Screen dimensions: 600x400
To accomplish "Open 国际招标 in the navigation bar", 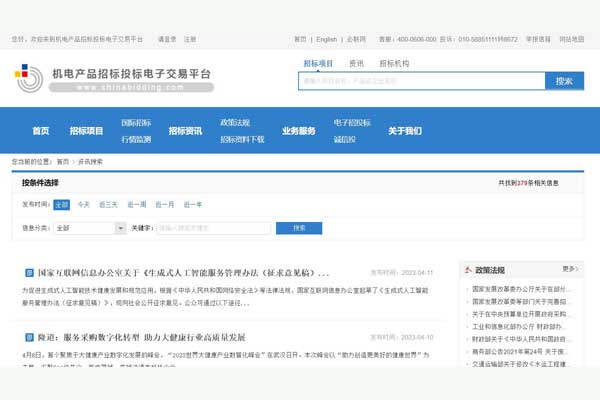I will pos(136,123).
